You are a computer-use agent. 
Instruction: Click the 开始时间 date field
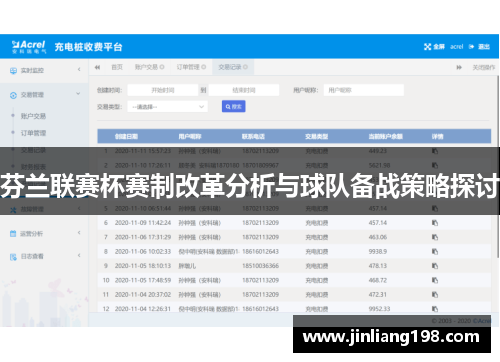(163, 90)
